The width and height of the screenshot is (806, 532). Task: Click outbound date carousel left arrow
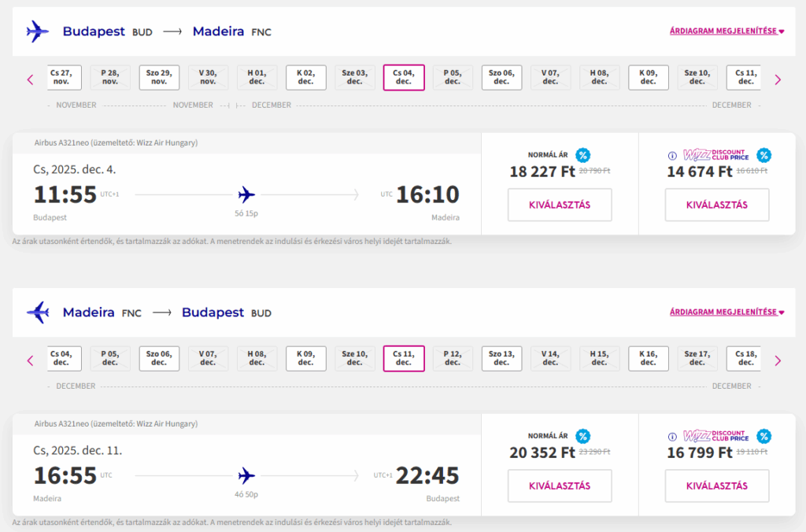tap(31, 79)
